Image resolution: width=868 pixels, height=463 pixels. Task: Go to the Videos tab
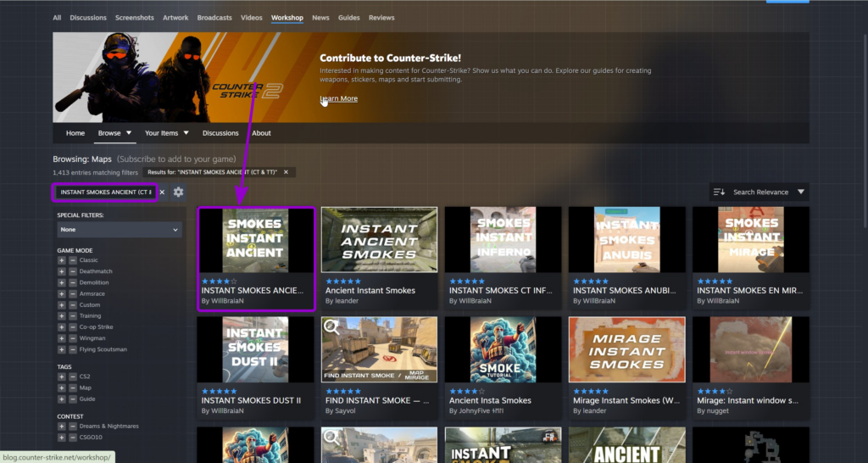coord(251,18)
